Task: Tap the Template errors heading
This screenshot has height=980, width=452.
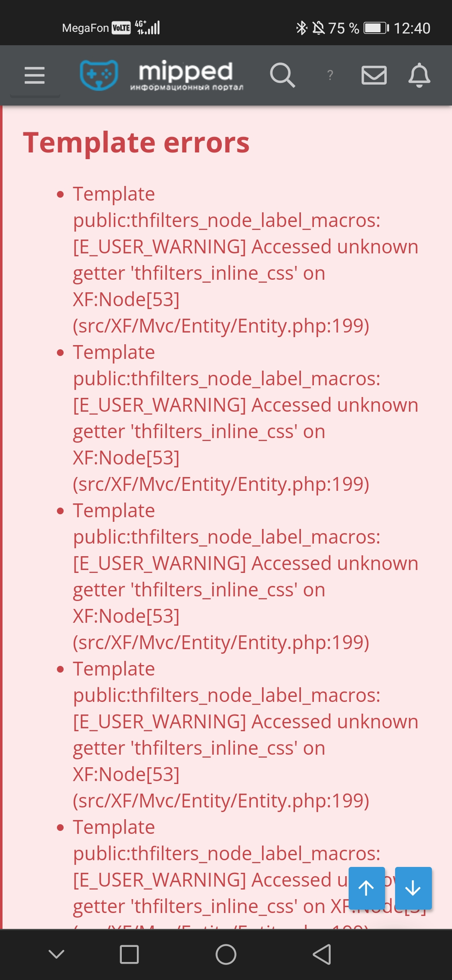Action: pyautogui.click(x=136, y=143)
